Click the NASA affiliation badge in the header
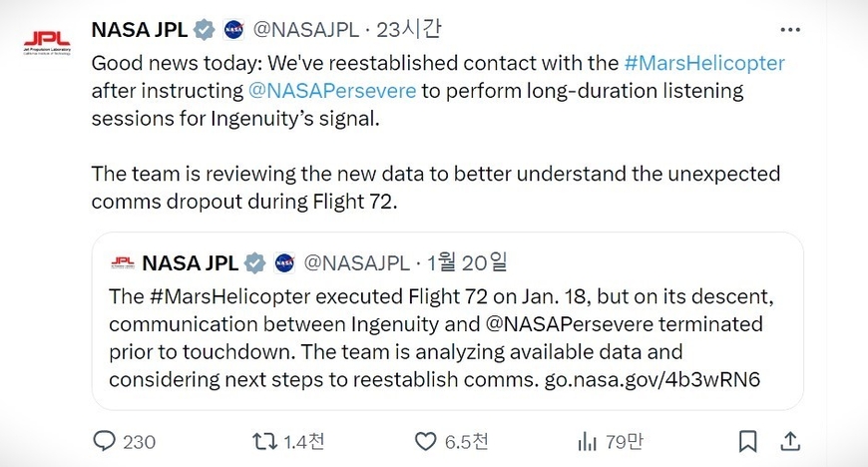Screen dimensions: 868x467 point(233,29)
